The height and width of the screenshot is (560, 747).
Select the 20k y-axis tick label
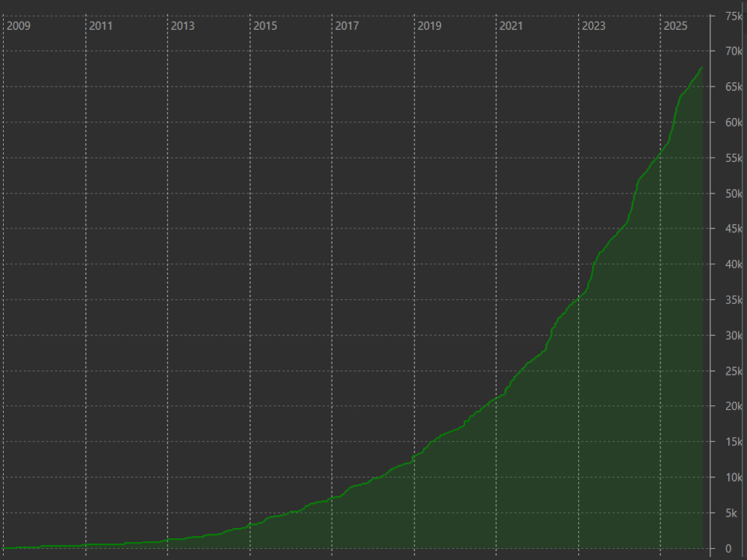pos(734,406)
